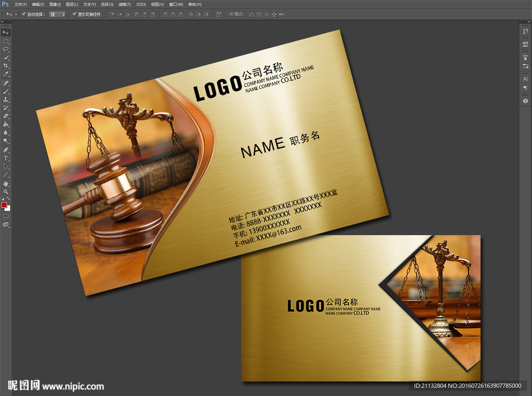Select the Paint Bucket tool

coord(6,125)
